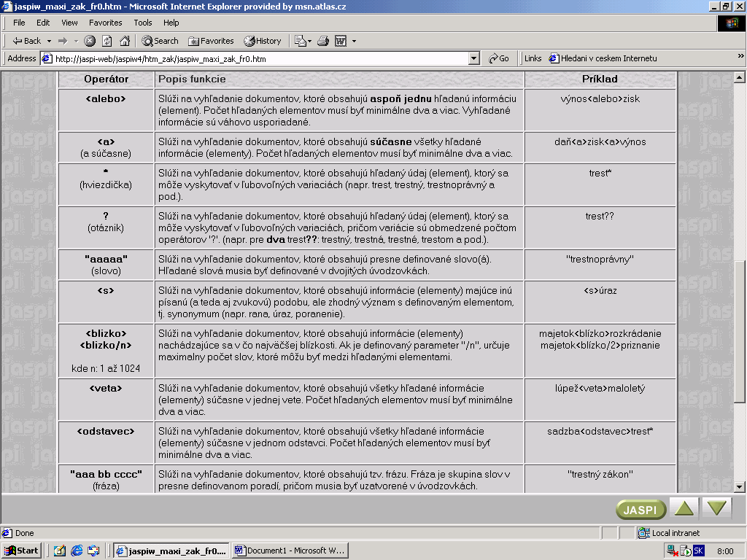Go to the Home page
The image size is (747, 560).
click(125, 41)
